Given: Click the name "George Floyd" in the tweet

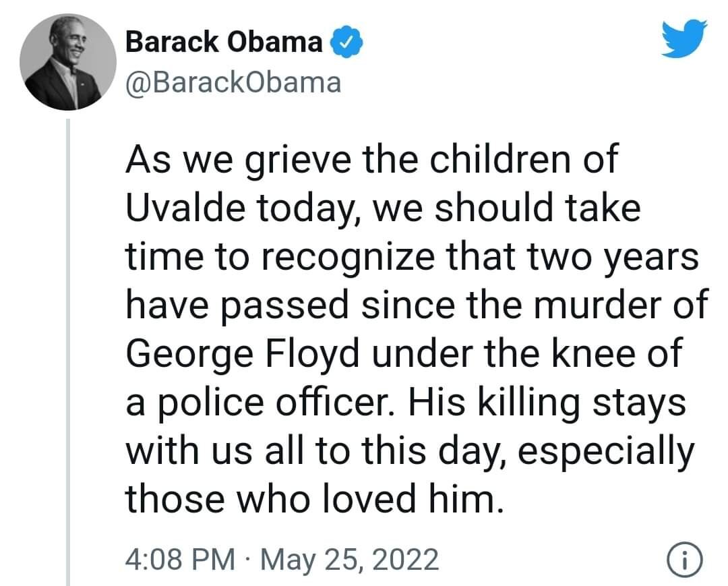Looking at the screenshot, I should 245,353.
